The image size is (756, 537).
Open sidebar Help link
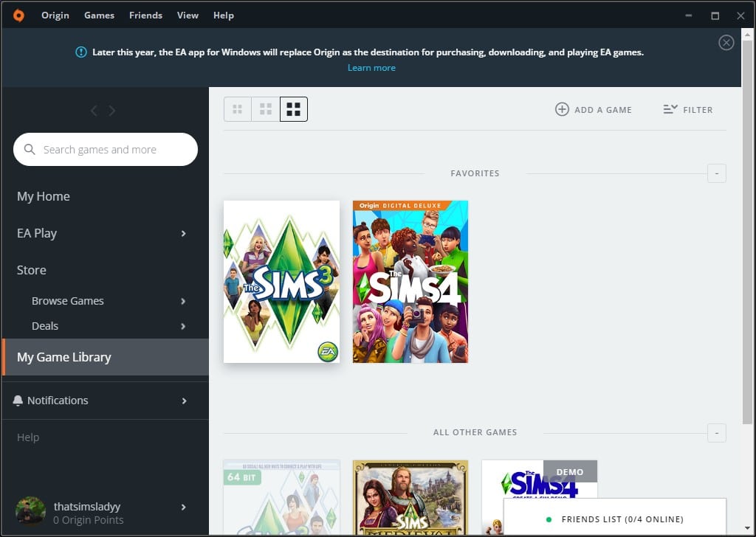click(28, 437)
